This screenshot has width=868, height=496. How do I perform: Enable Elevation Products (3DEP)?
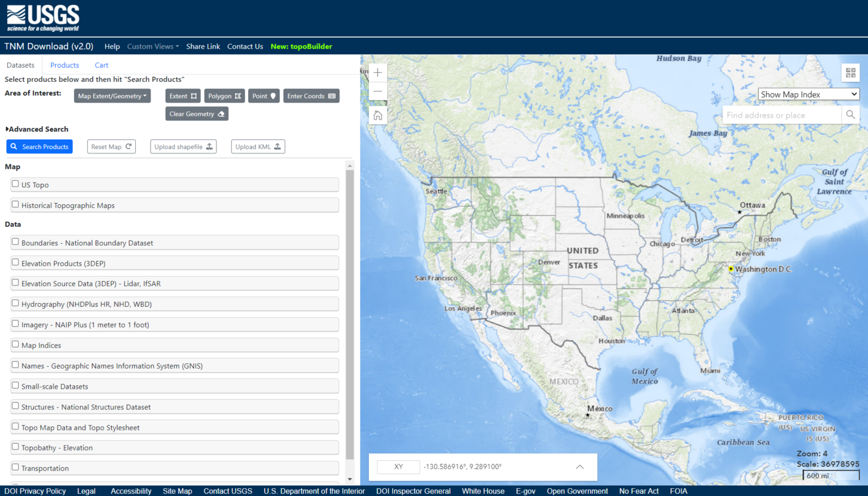[16, 263]
